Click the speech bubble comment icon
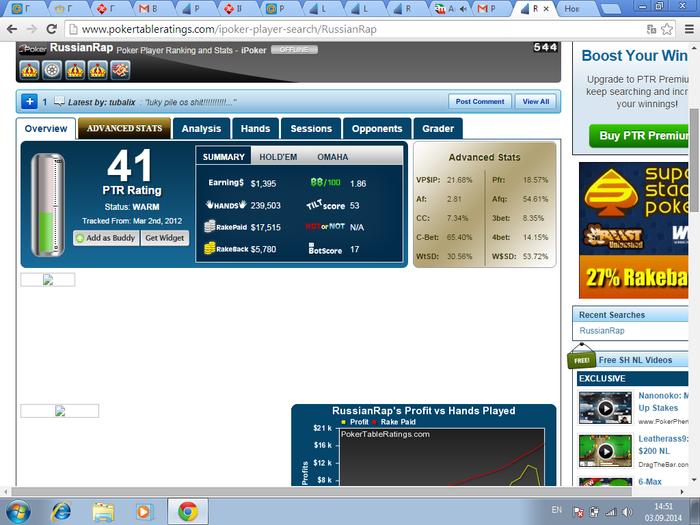Viewport: 700px width, 525px height. tap(59, 101)
